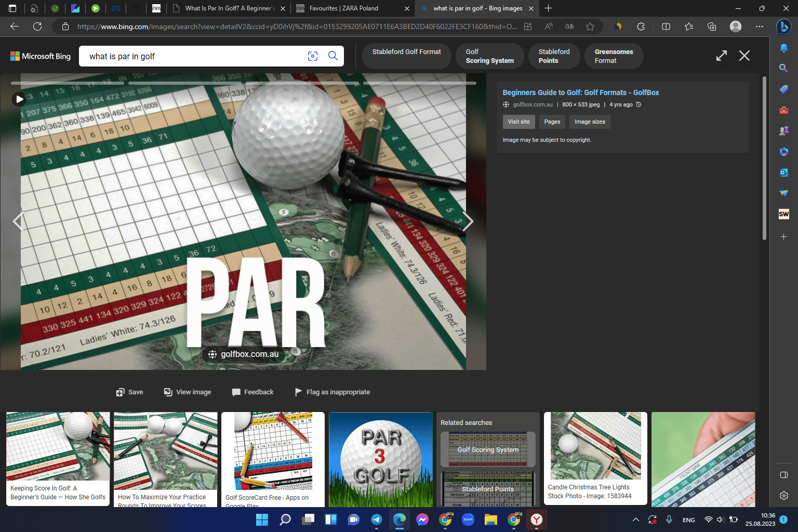The image size is (798, 532).
Task: Click View image button
Action: [188, 392]
